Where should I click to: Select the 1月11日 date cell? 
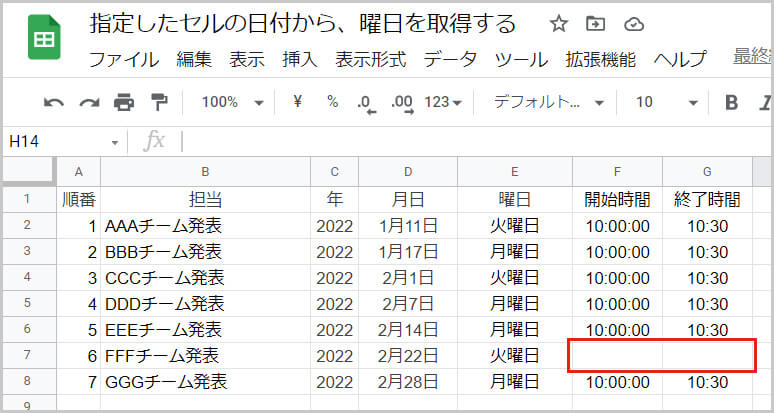click(x=408, y=226)
